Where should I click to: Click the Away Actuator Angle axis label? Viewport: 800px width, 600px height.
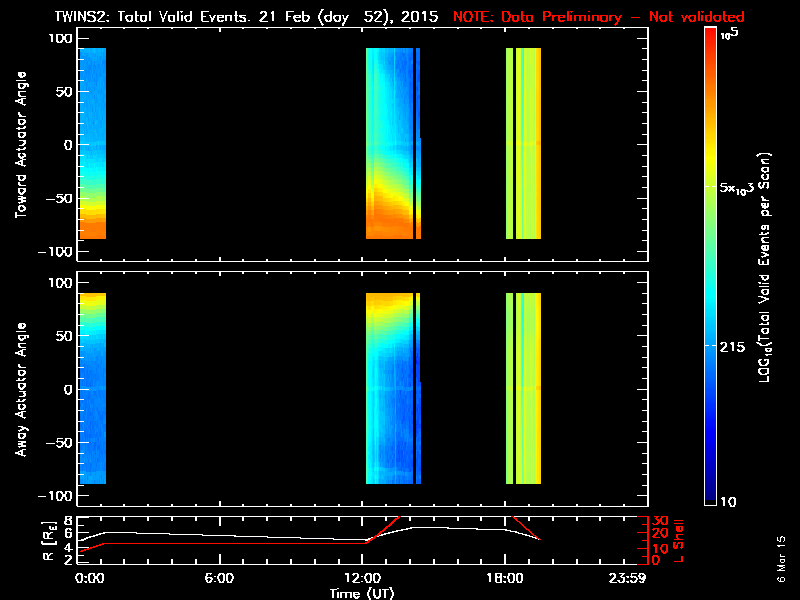pos(20,389)
